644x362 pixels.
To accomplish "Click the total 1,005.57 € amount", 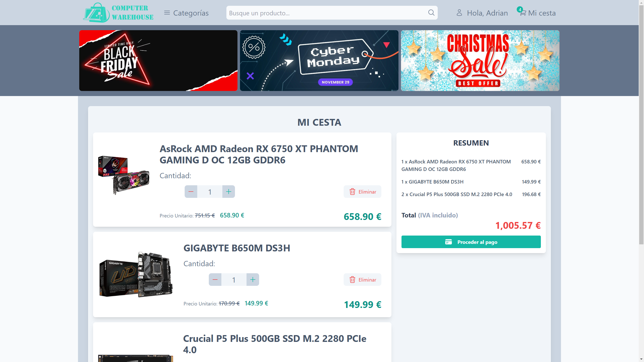I will click(x=518, y=225).
